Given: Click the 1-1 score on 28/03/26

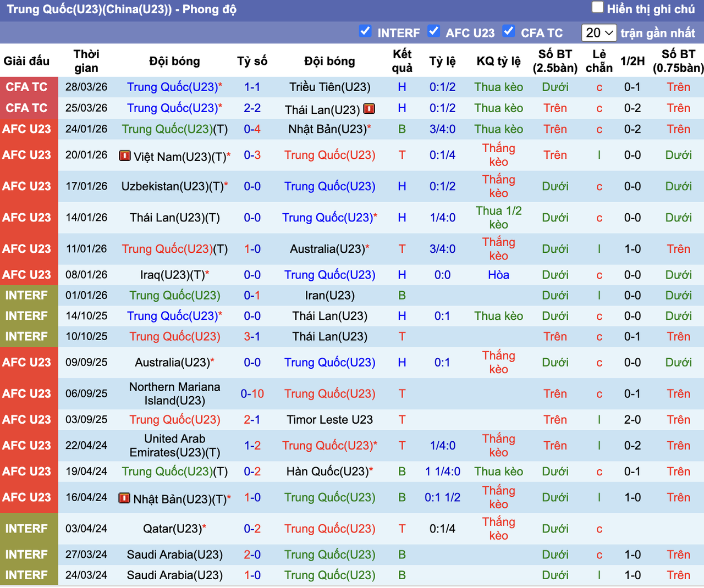Looking at the screenshot, I should click(x=252, y=87).
